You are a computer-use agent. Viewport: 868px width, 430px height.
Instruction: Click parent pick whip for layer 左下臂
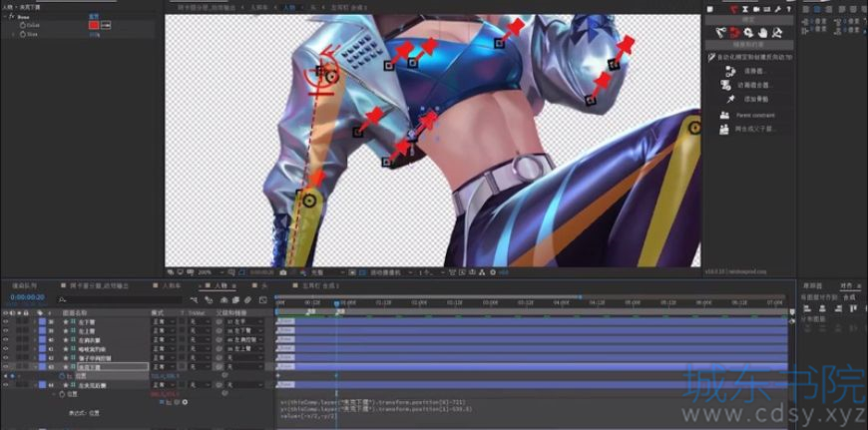pyautogui.click(x=218, y=321)
